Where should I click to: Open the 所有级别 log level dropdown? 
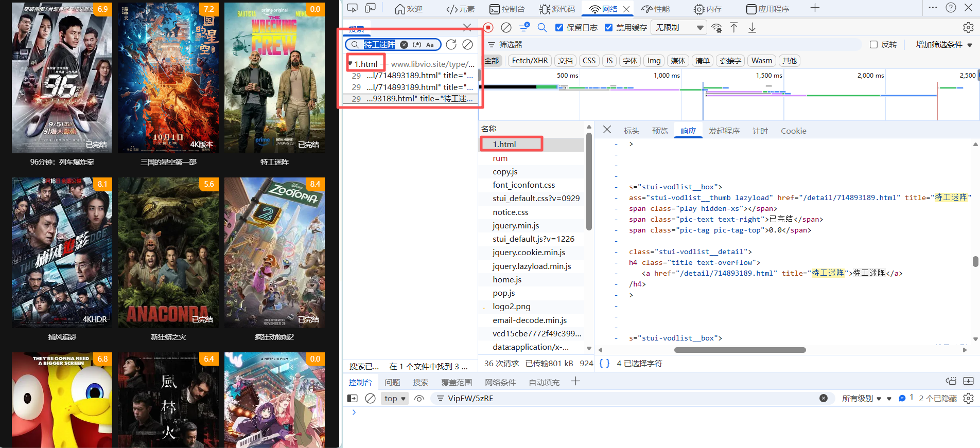point(862,398)
